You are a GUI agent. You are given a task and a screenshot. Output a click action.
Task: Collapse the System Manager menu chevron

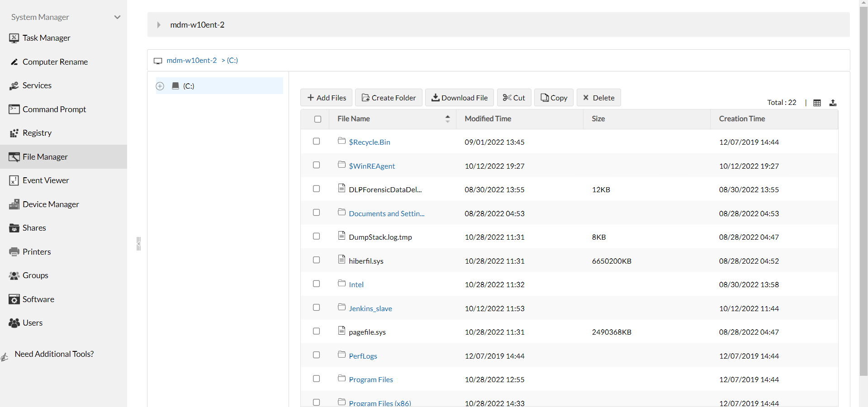tap(117, 17)
